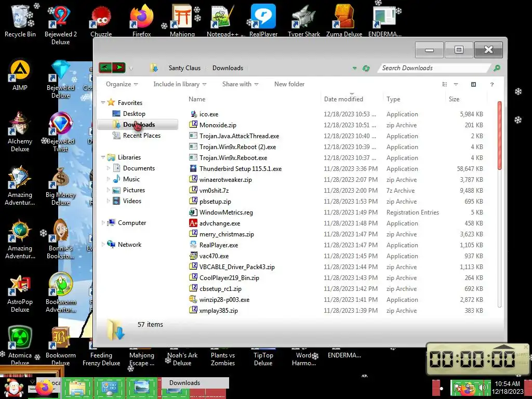The width and height of the screenshot is (532, 399).
Task: Click the volume speaker tray icon
Action: point(482,388)
